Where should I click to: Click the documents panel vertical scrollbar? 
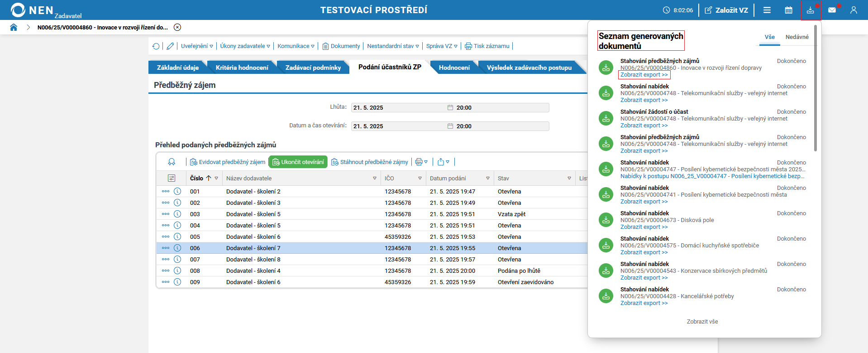tap(816, 91)
